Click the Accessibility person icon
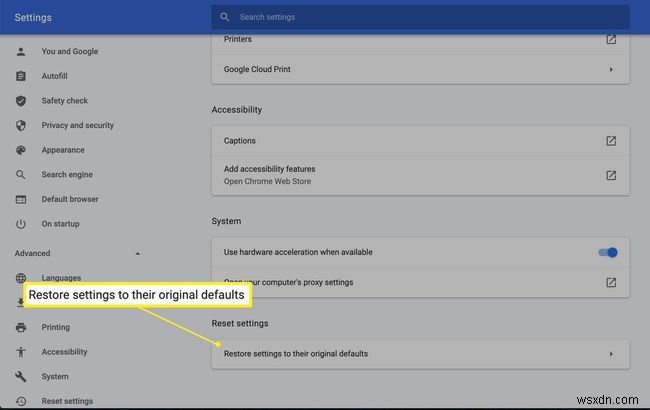The height and width of the screenshot is (410, 650). pyautogui.click(x=21, y=352)
